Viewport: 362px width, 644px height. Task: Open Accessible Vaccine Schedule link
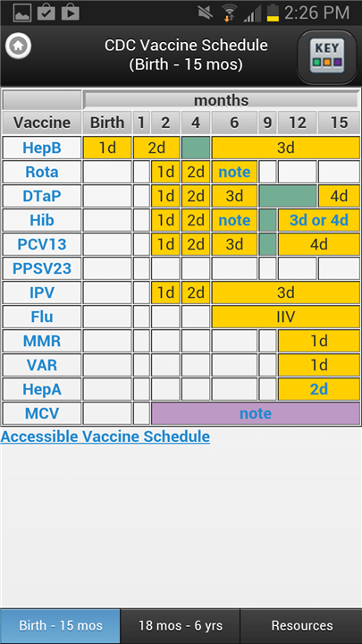click(x=105, y=436)
